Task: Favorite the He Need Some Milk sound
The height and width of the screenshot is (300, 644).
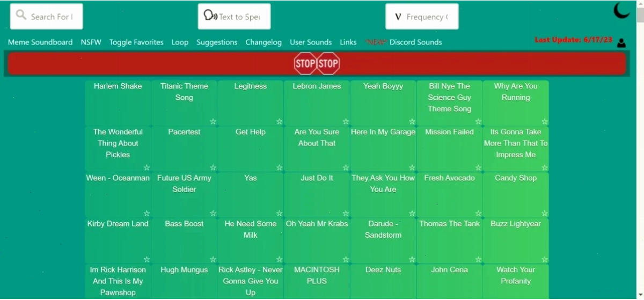Action: coord(279,260)
